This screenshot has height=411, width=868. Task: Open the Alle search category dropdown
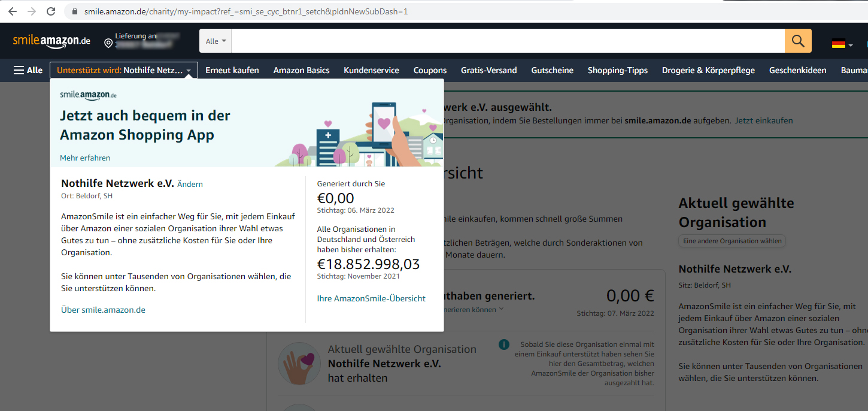[x=216, y=41]
